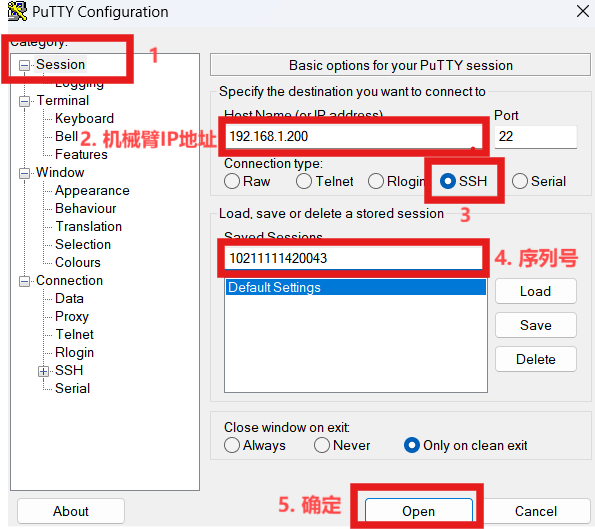The width and height of the screenshot is (595, 529).
Task: Open the Rlogin category in tree
Action: 74,353
